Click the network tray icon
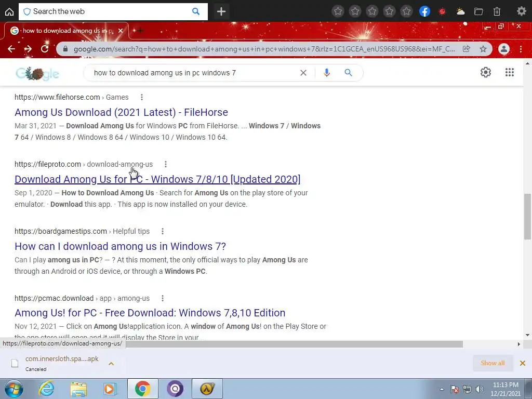This screenshot has width=532, height=399. click(467, 389)
